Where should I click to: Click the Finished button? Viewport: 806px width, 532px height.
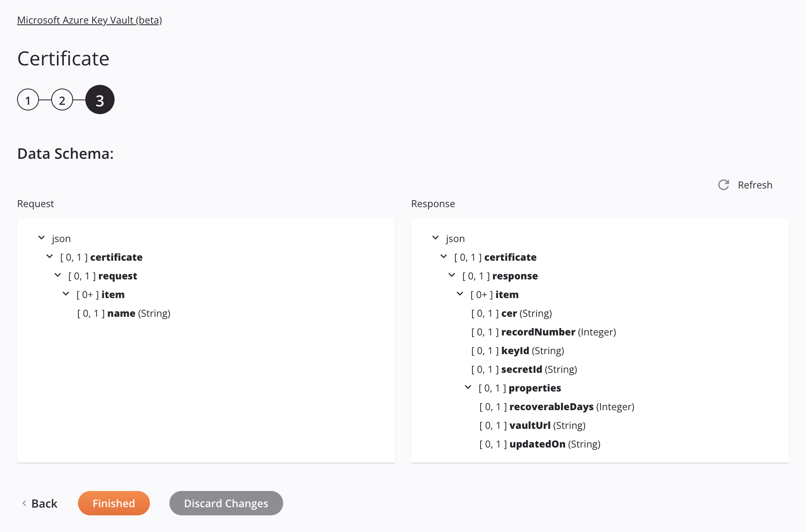[113, 503]
